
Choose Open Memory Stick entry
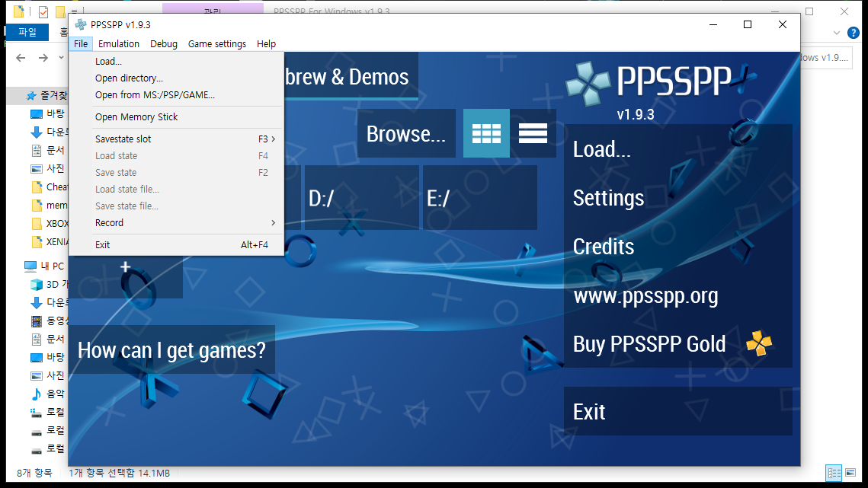177,116
